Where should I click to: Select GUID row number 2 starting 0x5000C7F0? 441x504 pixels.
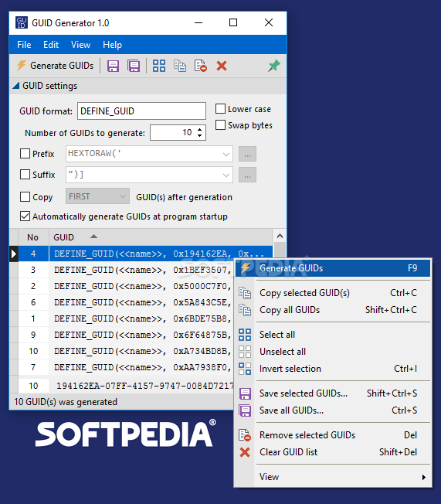point(125,286)
